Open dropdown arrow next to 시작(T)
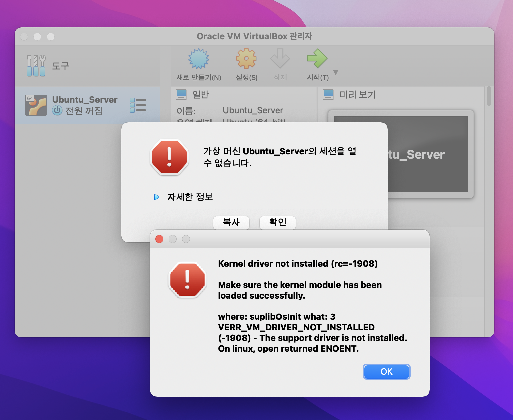The width and height of the screenshot is (513, 420). click(336, 72)
